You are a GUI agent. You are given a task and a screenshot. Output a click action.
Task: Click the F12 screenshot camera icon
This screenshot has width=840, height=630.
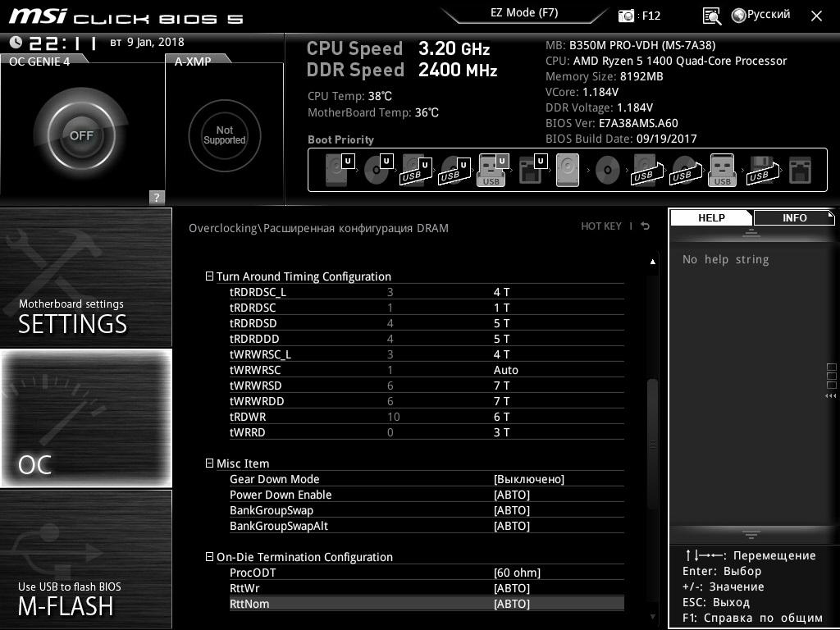pyautogui.click(x=626, y=16)
